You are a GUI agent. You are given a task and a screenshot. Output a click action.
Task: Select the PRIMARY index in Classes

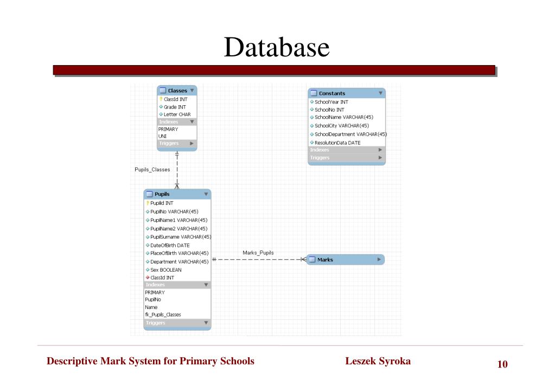(168, 129)
